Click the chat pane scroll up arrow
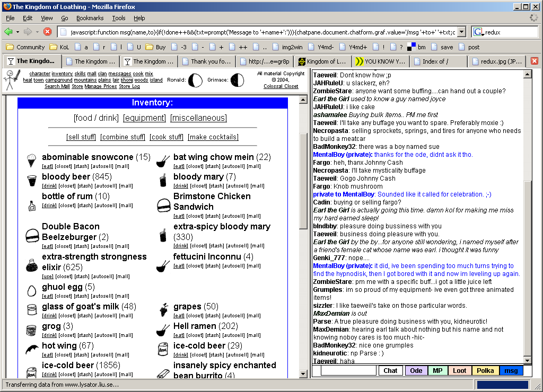 click(527, 74)
